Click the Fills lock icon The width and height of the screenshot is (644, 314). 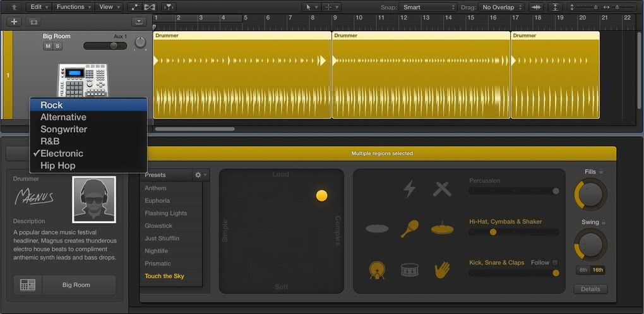coord(601,171)
